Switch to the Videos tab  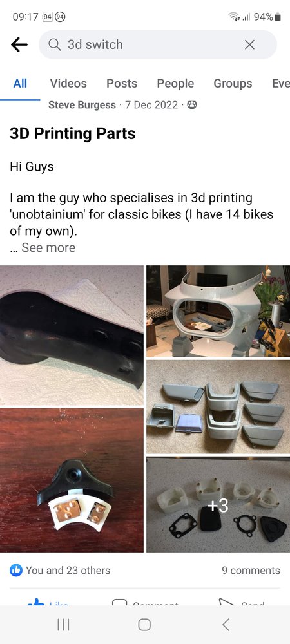coord(68,83)
